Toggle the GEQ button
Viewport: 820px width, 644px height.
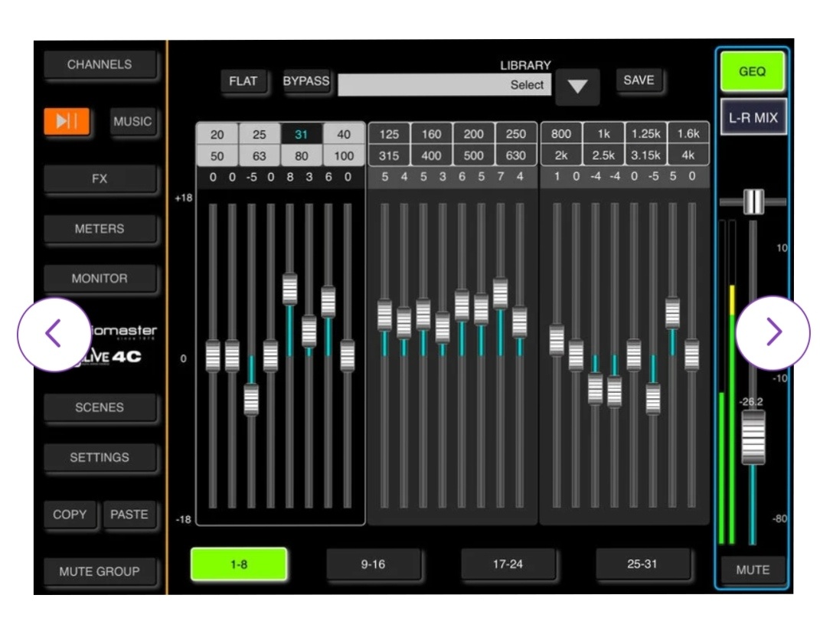click(752, 71)
